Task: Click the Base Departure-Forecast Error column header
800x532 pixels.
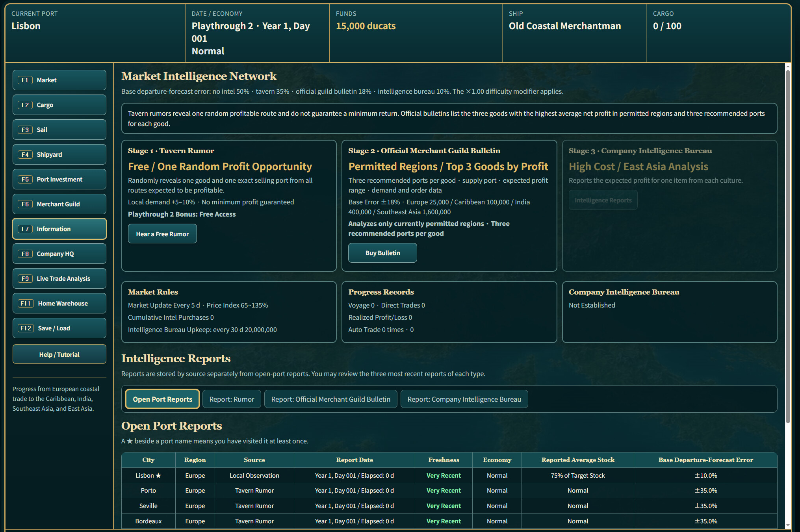Action: (x=705, y=460)
